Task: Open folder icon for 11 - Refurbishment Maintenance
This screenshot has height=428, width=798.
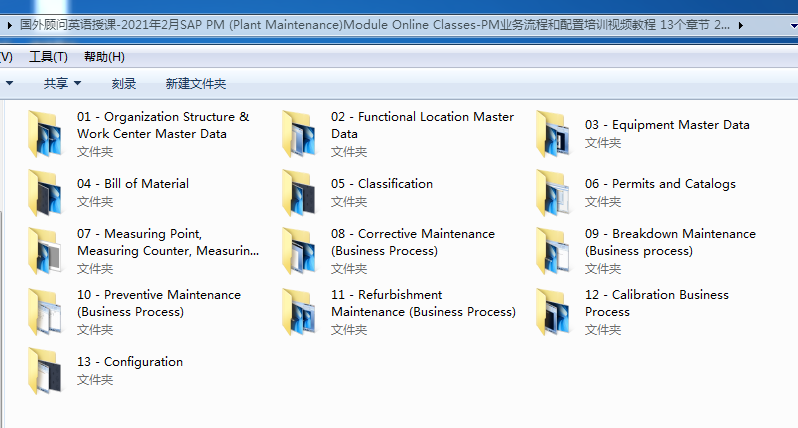Action: (299, 312)
